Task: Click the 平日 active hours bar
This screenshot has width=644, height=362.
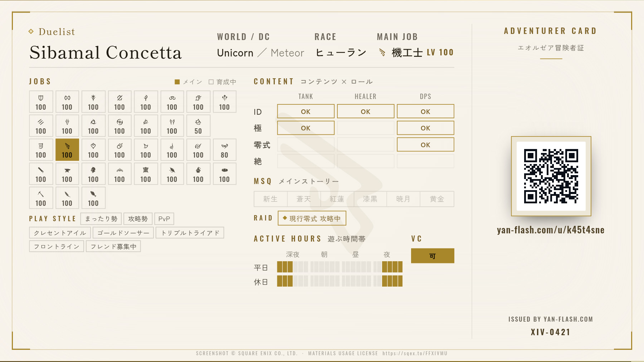Action: (340, 267)
